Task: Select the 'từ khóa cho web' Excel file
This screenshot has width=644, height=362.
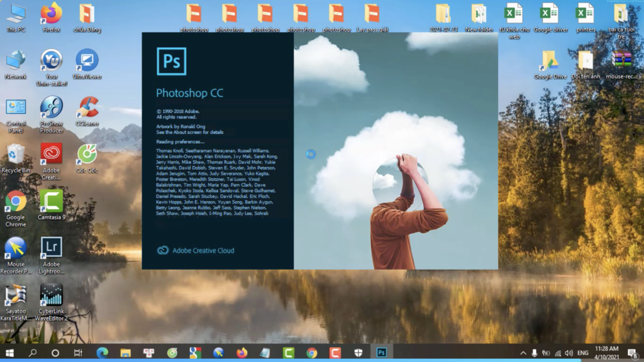Action: [514, 21]
